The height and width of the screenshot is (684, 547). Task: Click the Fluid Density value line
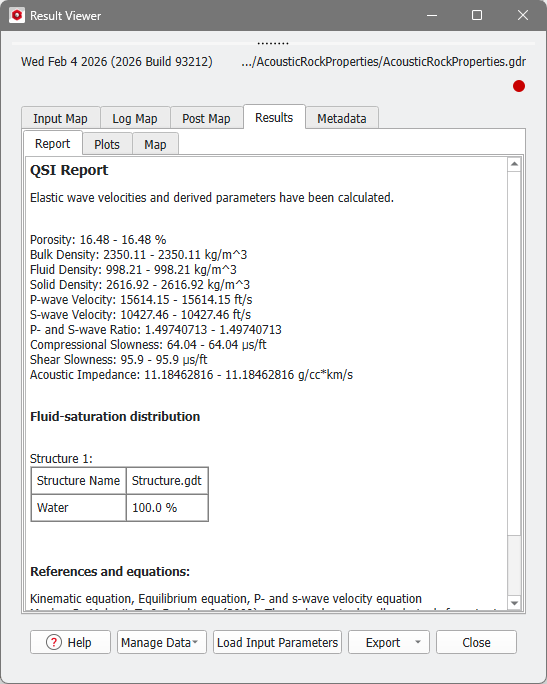click(x=133, y=270)
